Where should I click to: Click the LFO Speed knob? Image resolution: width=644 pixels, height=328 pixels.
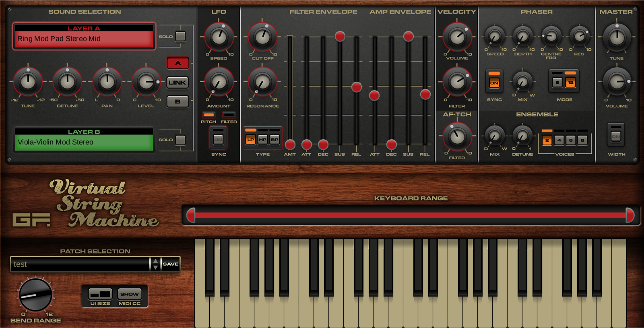pos(219,37)
